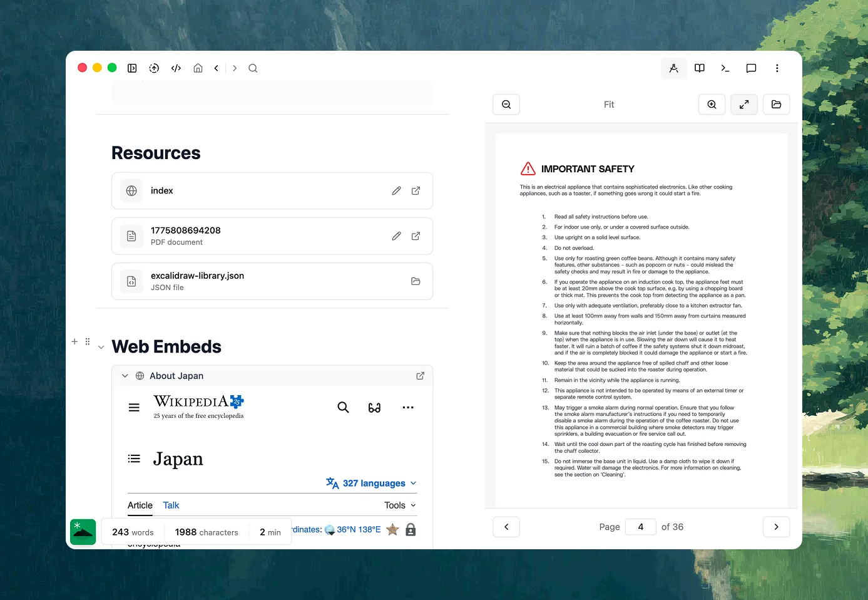Navigate forward with the right chevron

point(235,68)
